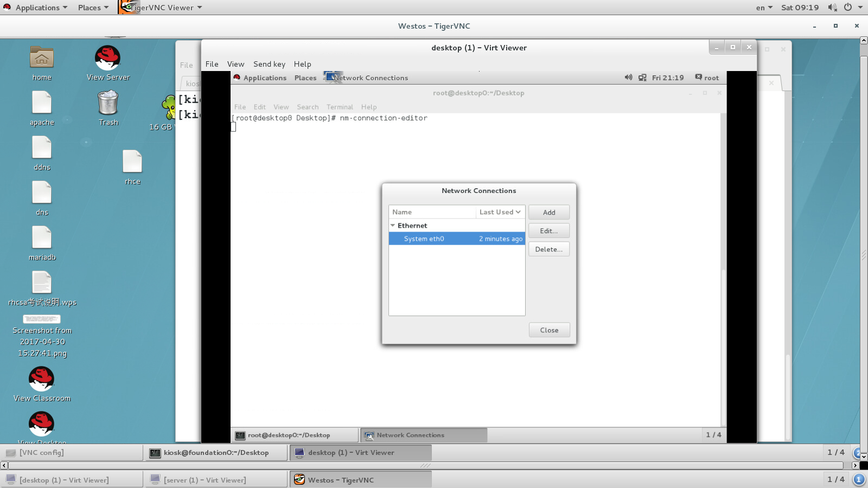Viewport: 868px width, 488px height.
Task: Click Close in Network Connections dialog
Action: (549, 330)
